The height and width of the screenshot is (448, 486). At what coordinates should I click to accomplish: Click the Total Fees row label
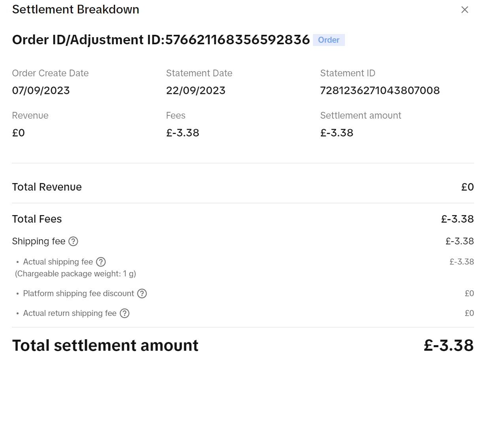[37, 219]
